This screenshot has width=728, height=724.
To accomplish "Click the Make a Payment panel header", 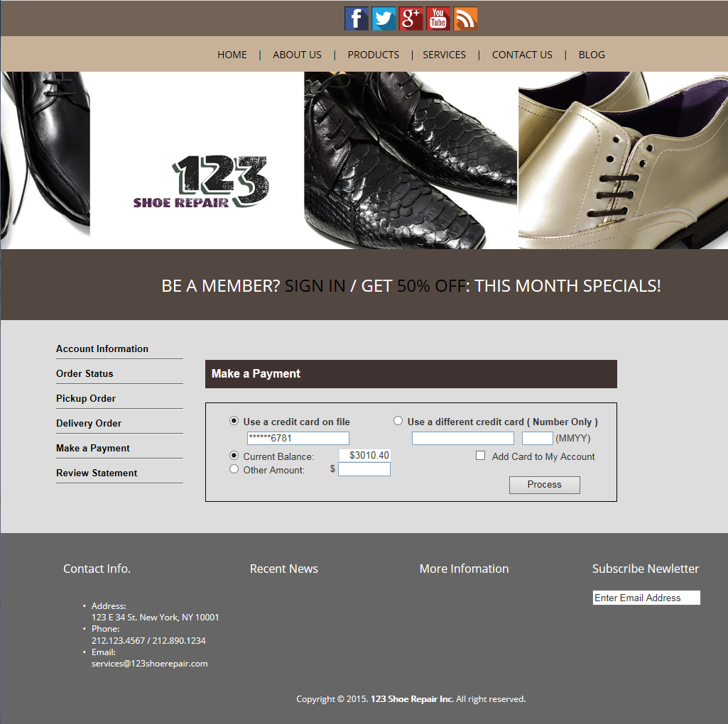I will [411, 374].
